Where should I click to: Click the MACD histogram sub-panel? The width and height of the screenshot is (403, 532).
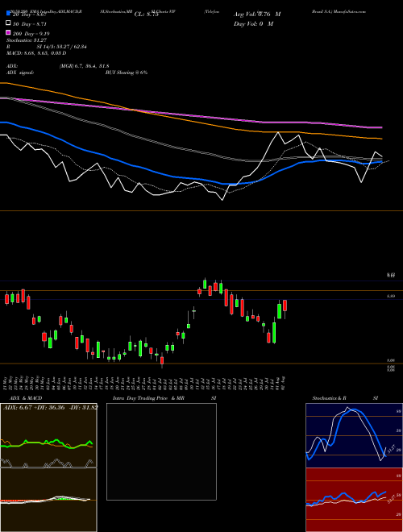(48, 500)
